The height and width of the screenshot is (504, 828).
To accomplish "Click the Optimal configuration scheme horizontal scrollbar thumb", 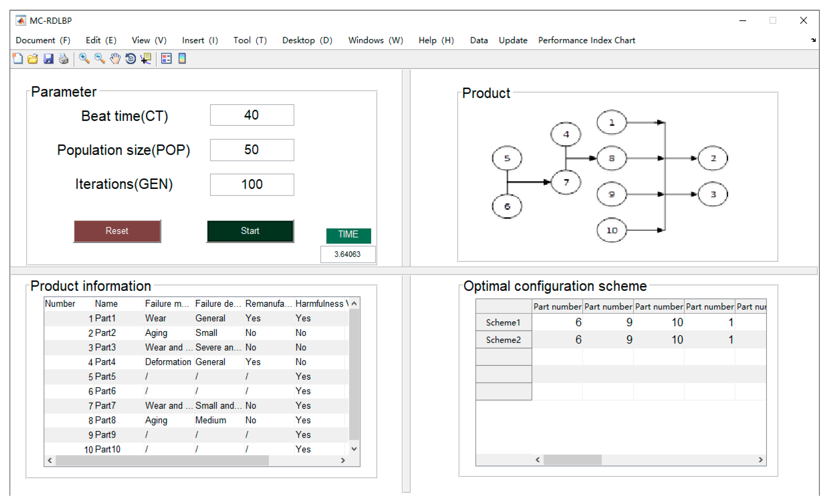I will pos(572,460).
